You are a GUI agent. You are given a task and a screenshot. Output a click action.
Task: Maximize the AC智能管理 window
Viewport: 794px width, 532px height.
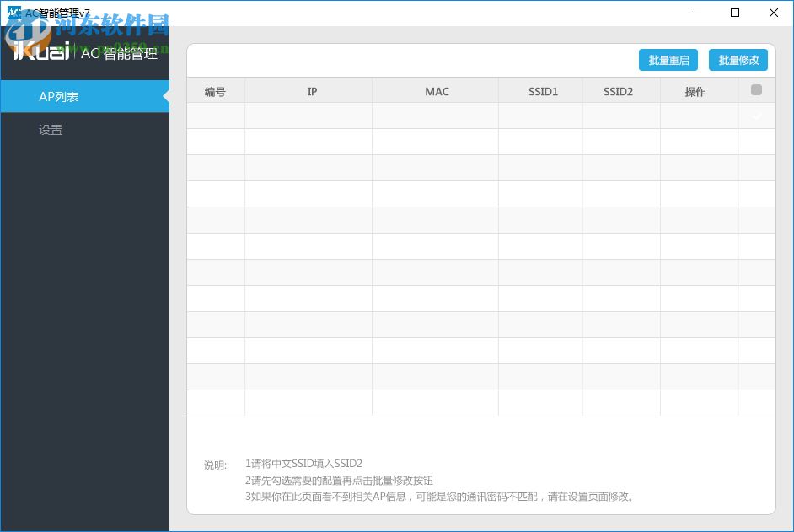(735, 13)
